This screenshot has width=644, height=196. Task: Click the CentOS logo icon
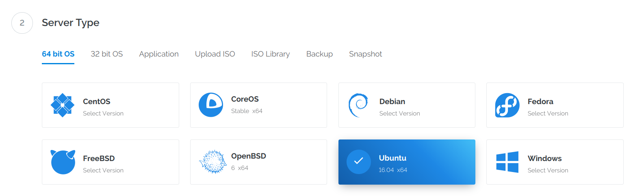click(63, 105)
